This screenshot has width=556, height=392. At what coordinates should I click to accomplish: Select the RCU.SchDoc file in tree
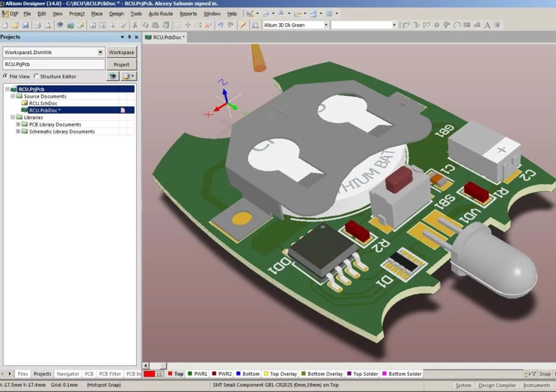(43, 103)
